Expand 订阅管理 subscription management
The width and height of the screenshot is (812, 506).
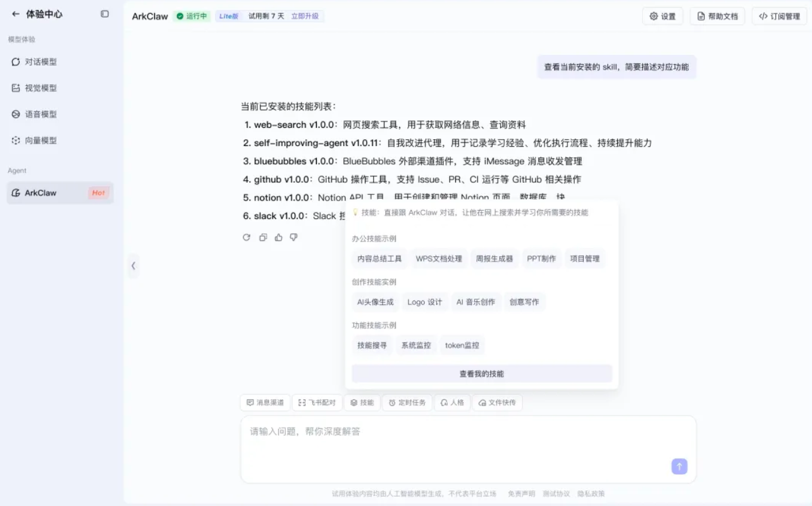778,16
